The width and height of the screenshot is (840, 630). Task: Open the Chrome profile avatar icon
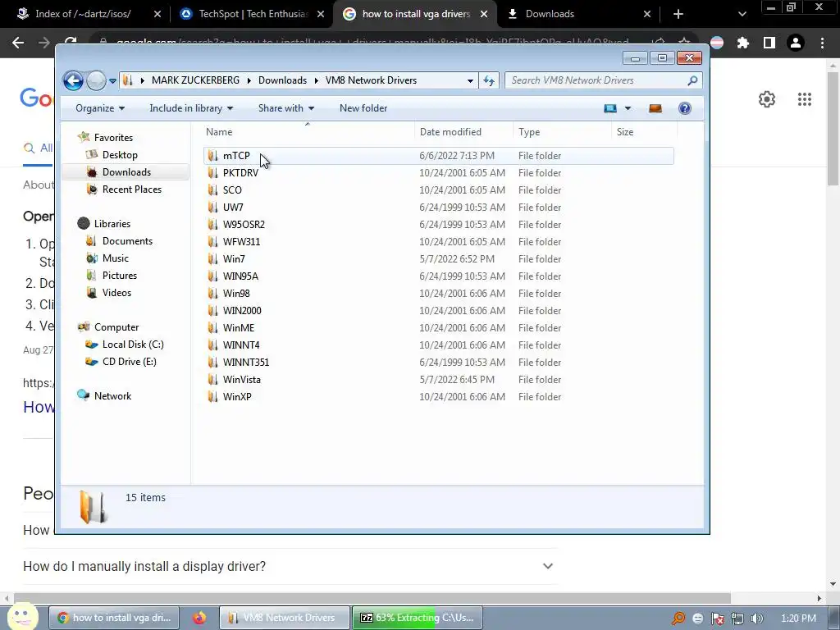tap(796, 43)
